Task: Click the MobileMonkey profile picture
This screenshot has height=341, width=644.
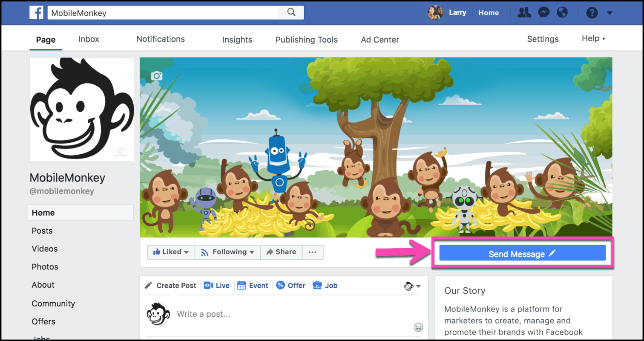Action: pos(82,110)
